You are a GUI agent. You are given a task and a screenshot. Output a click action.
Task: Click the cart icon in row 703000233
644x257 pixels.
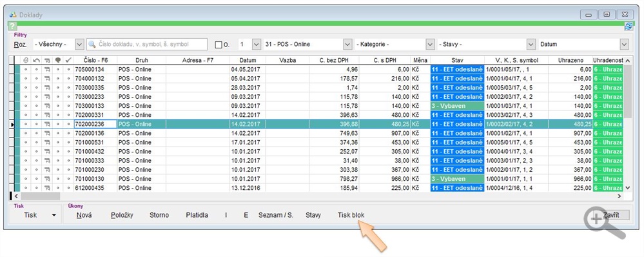47,97
